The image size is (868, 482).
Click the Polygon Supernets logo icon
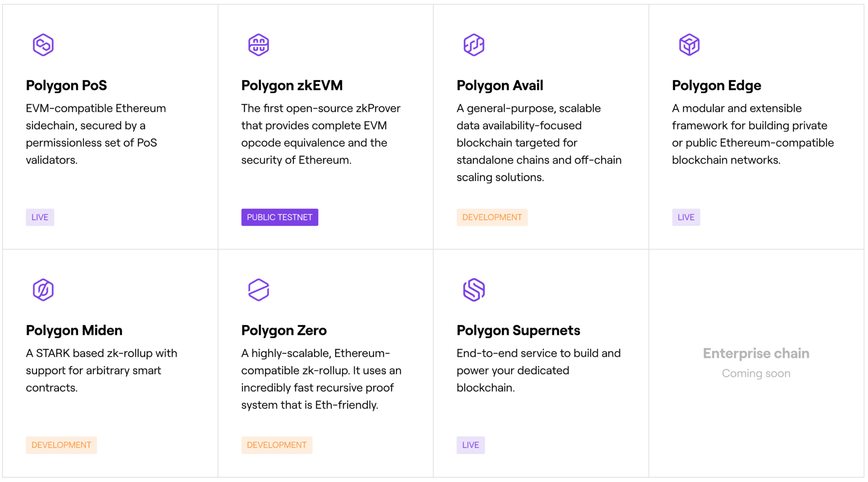point(474,289)
